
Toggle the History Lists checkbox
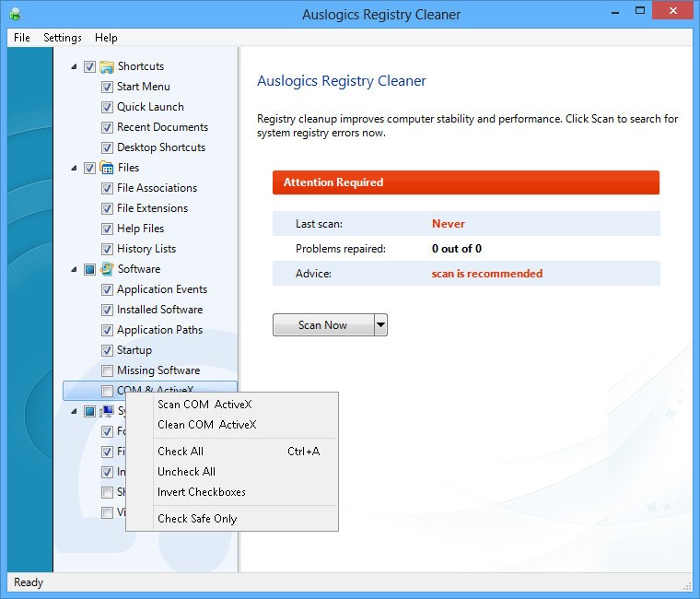[107, 249]
